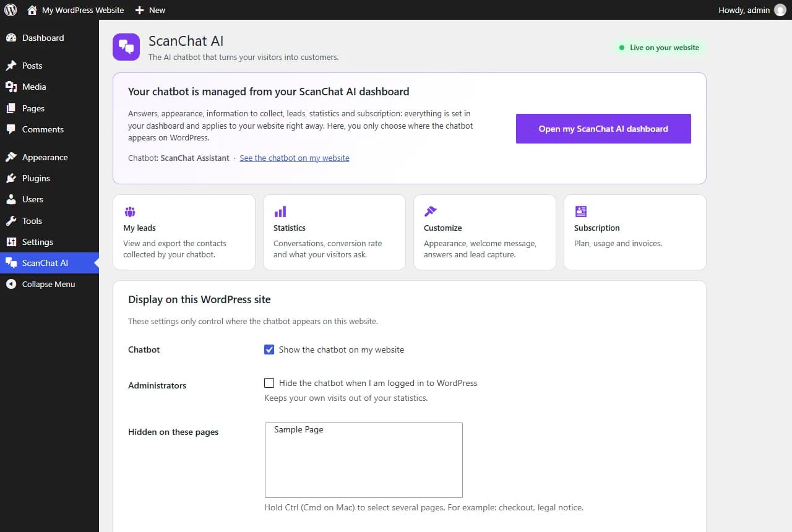792x532 pixels.
Task: Open the Howdy, admin account text
Action: [744, 10]
